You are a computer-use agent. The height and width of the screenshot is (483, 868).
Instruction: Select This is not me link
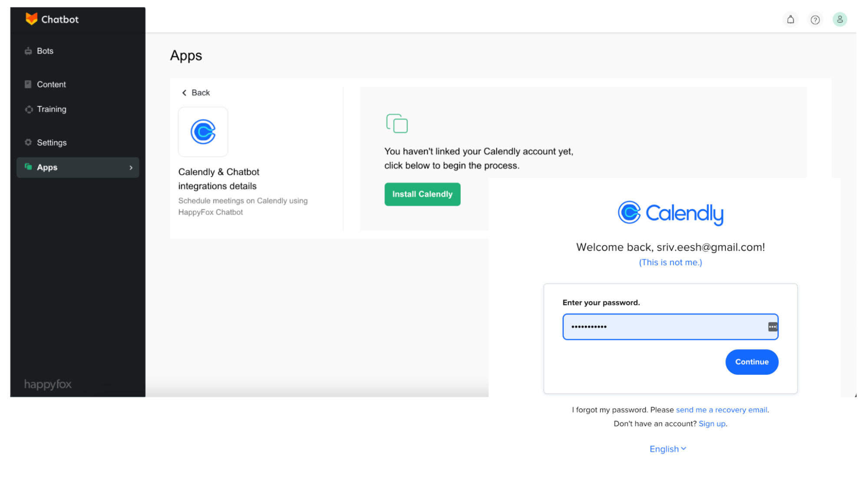(x=670, y=262)
